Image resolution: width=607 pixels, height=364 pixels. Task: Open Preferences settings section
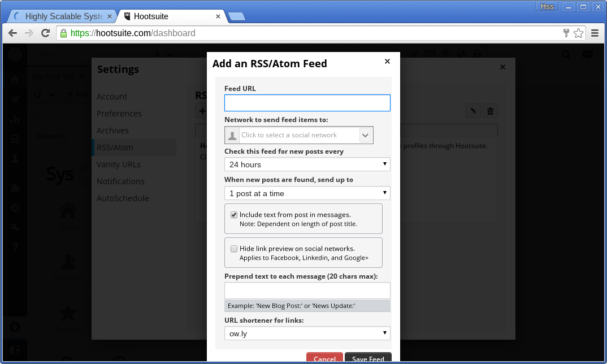(119, 114)
